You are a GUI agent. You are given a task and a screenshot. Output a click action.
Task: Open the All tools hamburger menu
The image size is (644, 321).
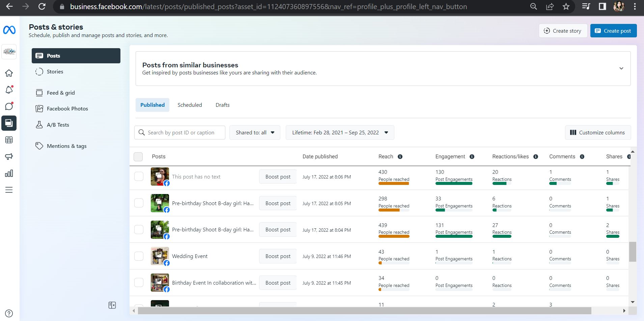pos(9,190)
